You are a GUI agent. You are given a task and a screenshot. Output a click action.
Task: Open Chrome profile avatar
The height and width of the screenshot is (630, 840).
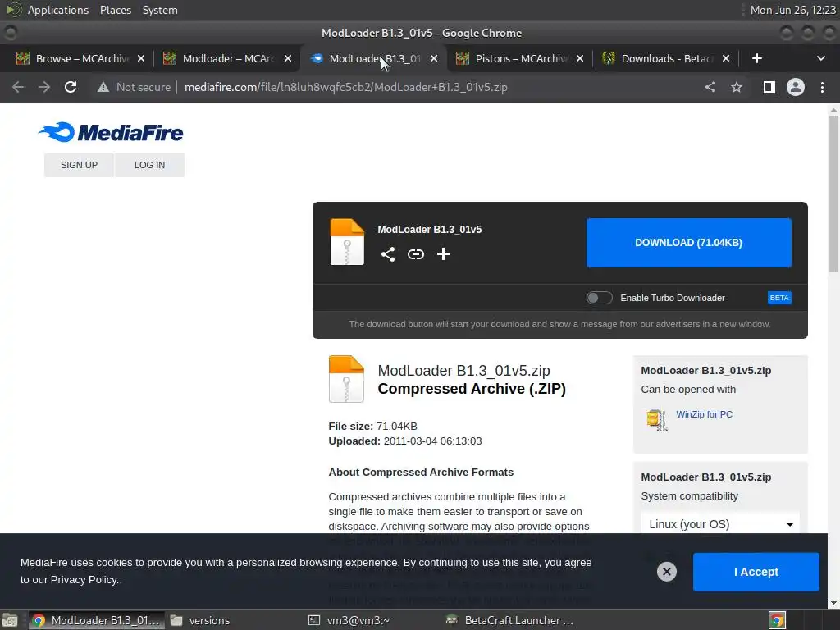[796, 87]
